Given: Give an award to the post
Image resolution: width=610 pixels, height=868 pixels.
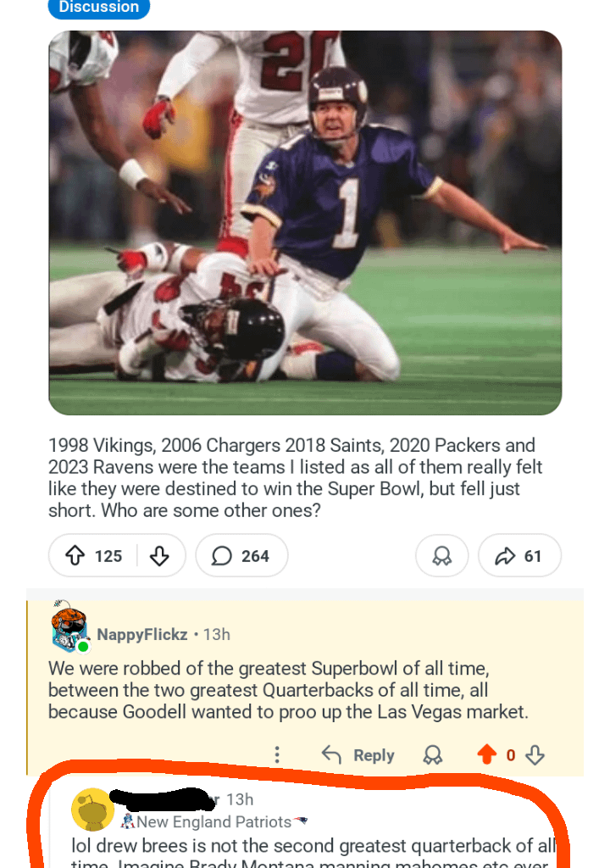Looking at the screenshot, I should point(441,556).
